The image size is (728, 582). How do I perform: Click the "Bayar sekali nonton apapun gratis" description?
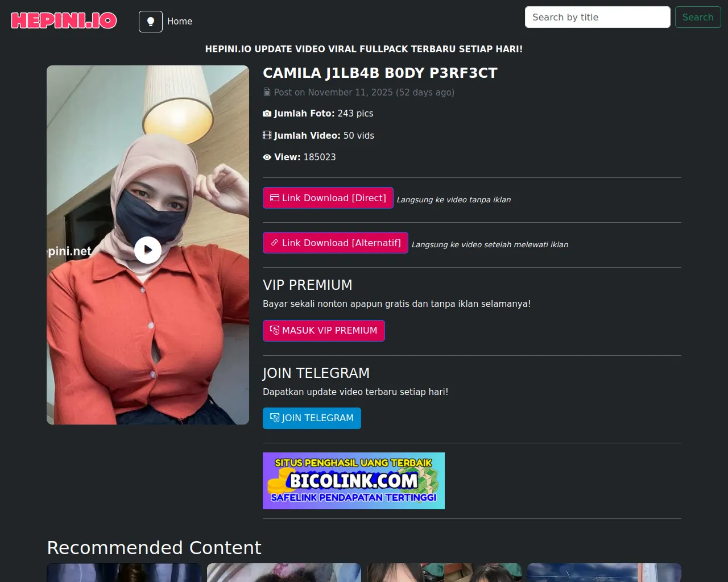(397, 304)
